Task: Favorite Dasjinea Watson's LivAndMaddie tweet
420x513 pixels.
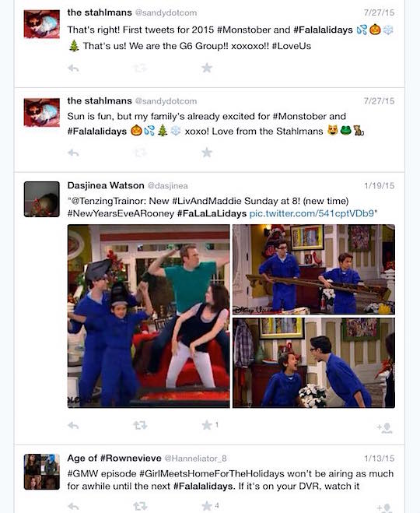Action: [x=207, y=425]
